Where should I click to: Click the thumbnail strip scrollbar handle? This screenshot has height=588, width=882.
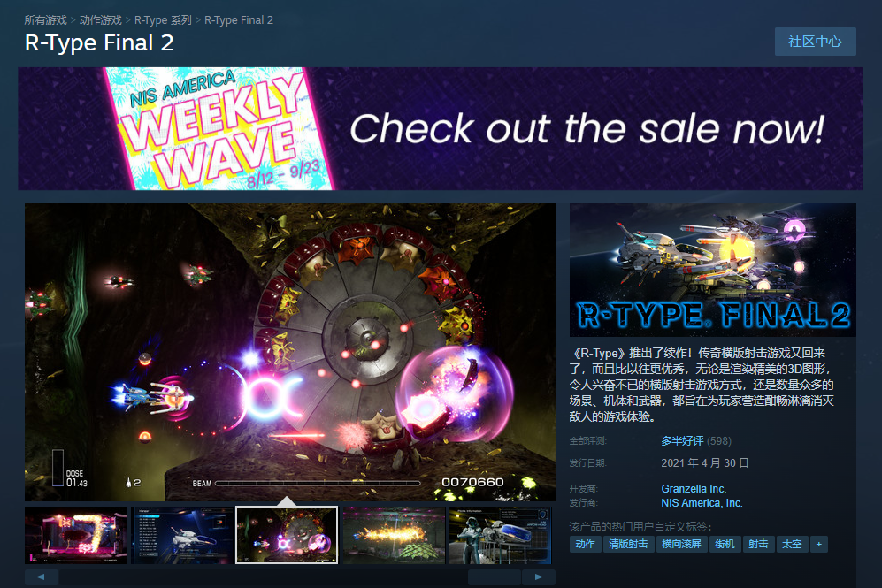click(495, 577)
